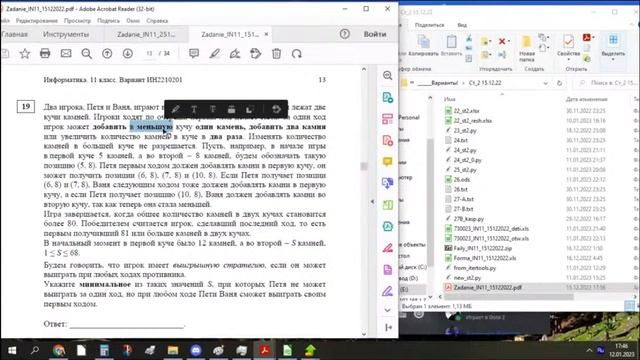
Task: Expand the Acrobat pane with bottom arrow-bar icon
Action: click(388, 327)
